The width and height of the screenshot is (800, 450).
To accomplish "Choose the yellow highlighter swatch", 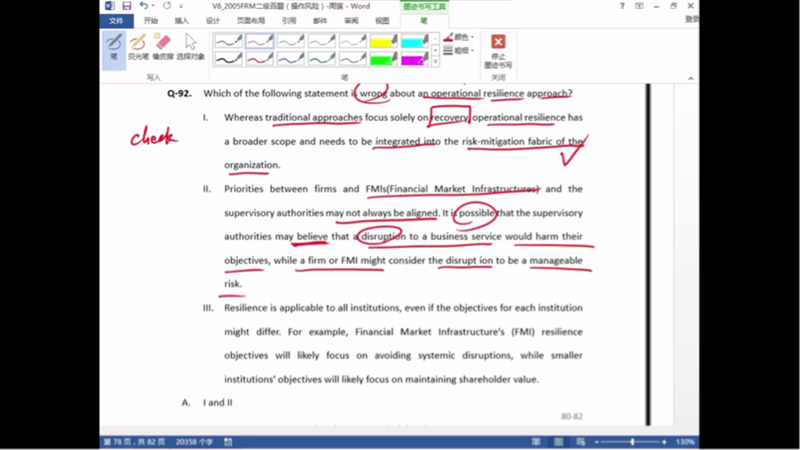I will (384, 41).
